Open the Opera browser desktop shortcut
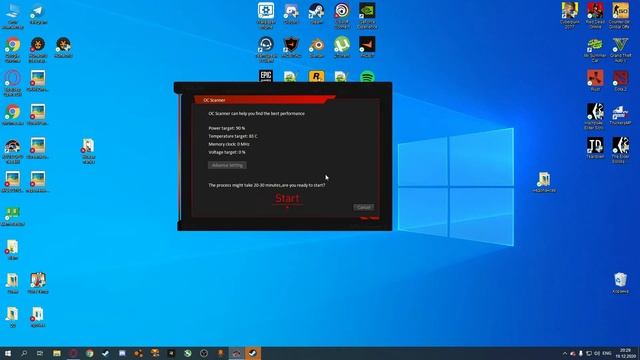 click(13, 83)
